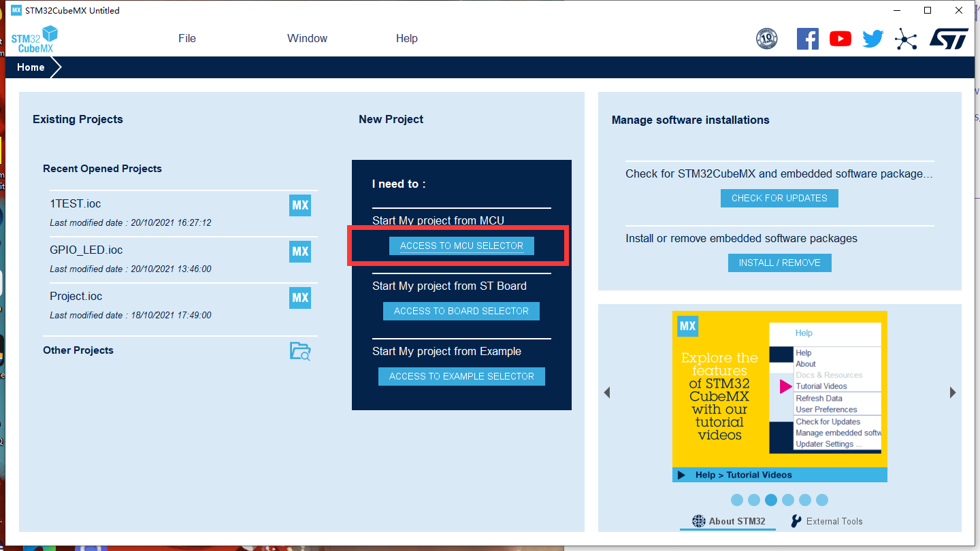Switch to the About STM32 tab

729,521
